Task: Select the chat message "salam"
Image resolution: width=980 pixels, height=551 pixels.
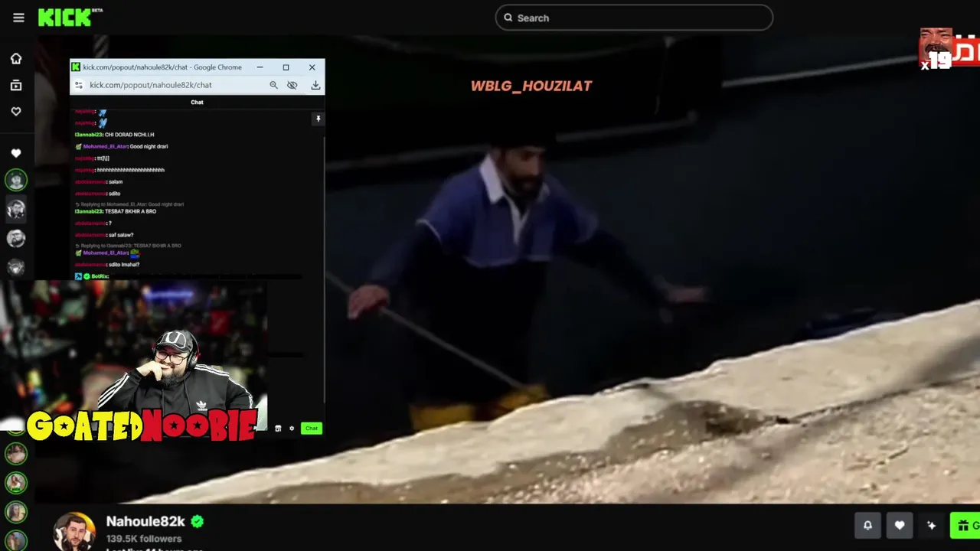Action: click(116, 182)
